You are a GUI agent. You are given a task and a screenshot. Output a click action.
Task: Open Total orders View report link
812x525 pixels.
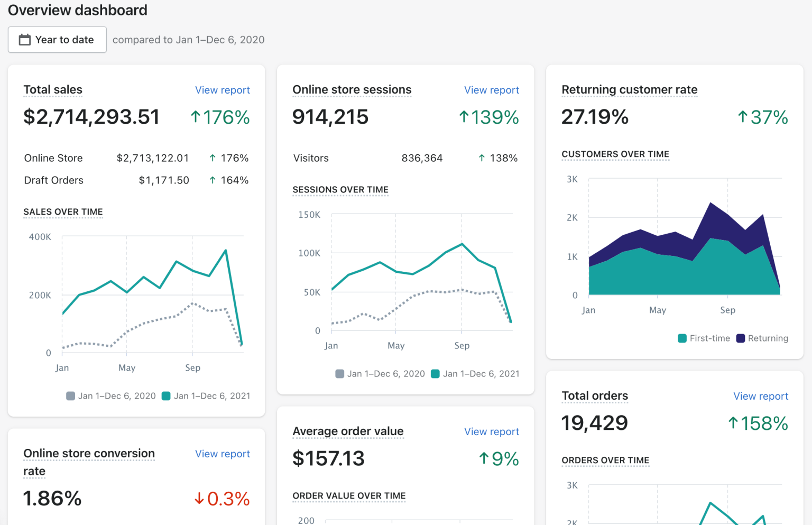tap(761, 396)
